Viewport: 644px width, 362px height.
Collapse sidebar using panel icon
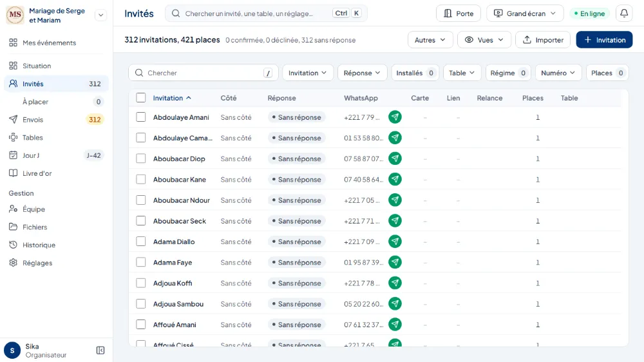100,350
